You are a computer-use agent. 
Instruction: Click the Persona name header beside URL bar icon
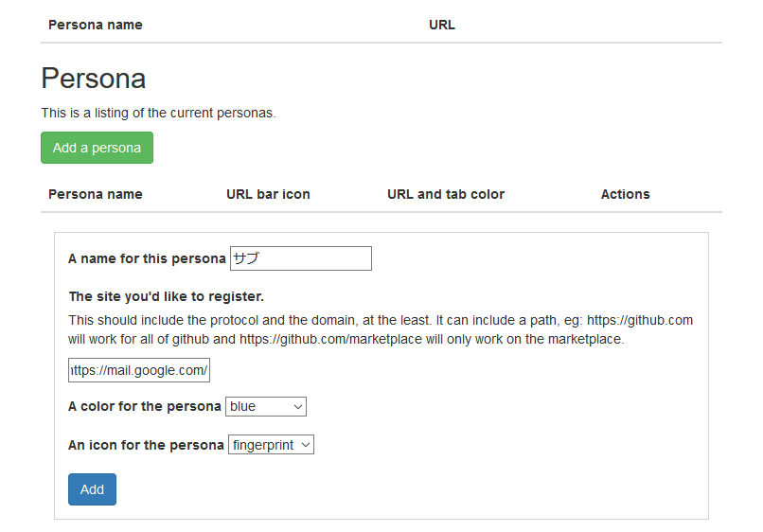pos(96,194)
